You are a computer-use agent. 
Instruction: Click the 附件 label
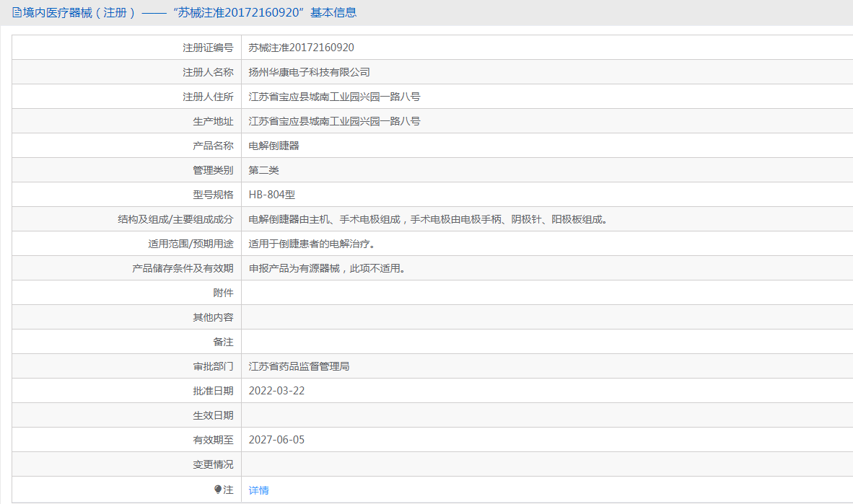223,293
